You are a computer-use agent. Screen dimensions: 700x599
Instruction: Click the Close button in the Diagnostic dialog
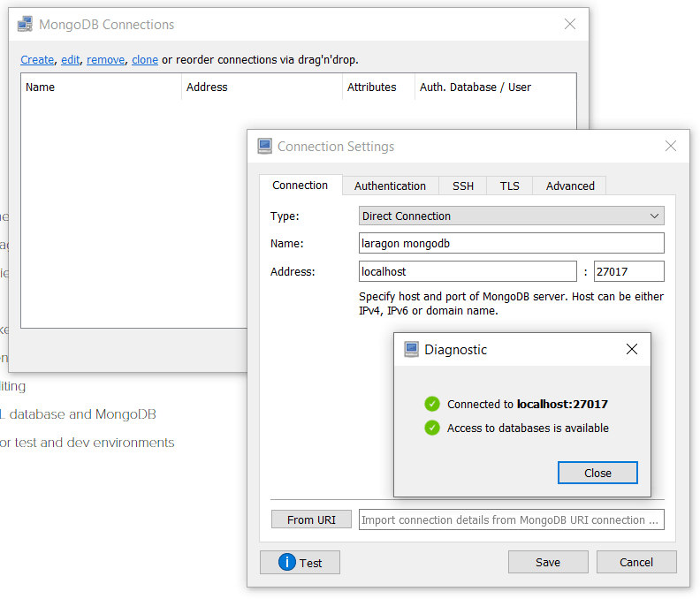click(597, 473)
